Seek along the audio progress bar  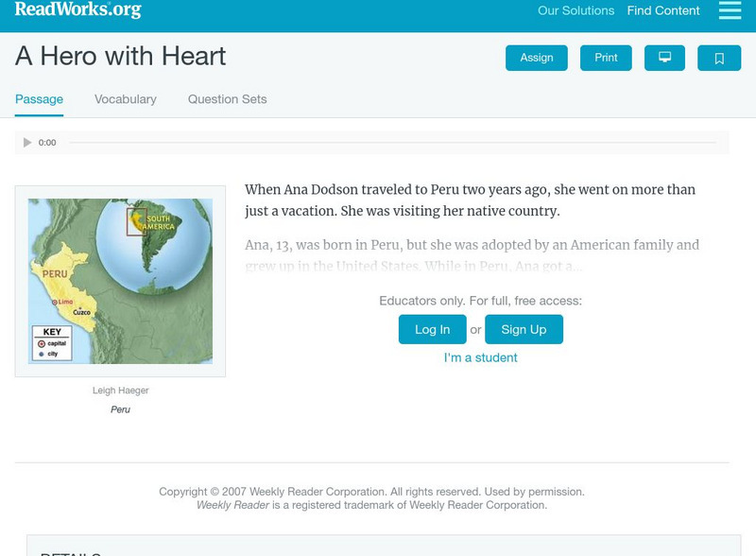click(392, 143)
